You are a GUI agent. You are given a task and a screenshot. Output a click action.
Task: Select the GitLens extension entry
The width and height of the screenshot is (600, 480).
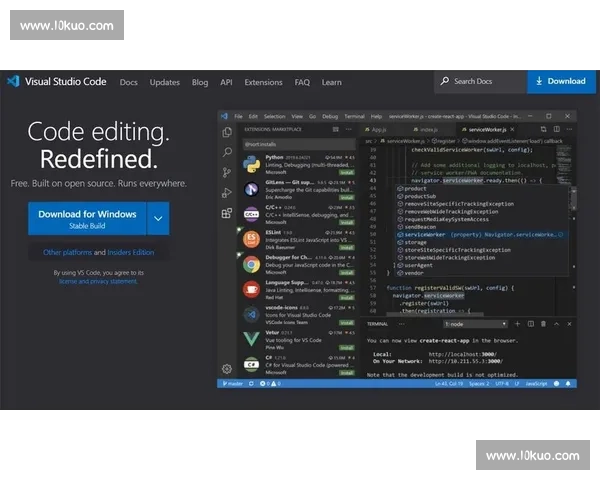(298, 189)
